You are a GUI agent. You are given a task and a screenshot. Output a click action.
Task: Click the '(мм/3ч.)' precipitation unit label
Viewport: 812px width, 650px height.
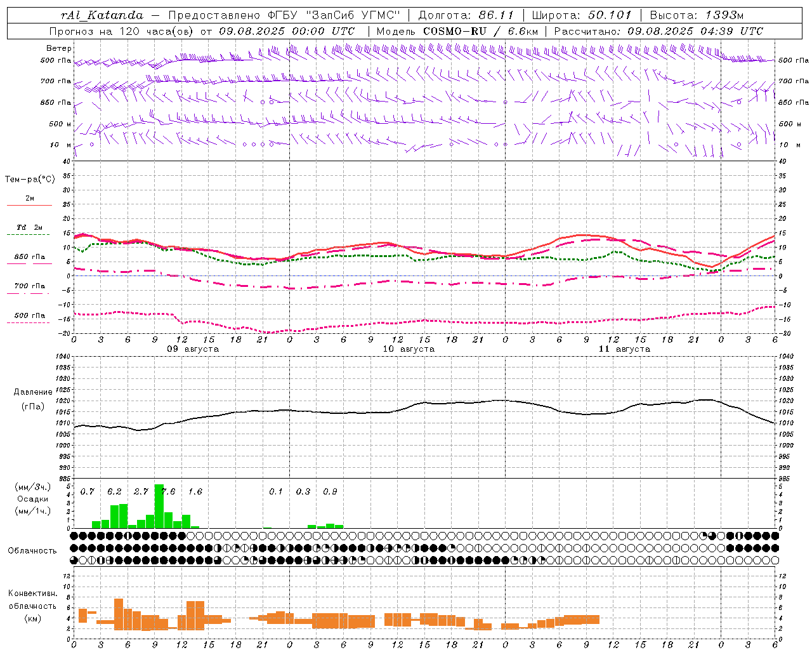coord(32,487)
